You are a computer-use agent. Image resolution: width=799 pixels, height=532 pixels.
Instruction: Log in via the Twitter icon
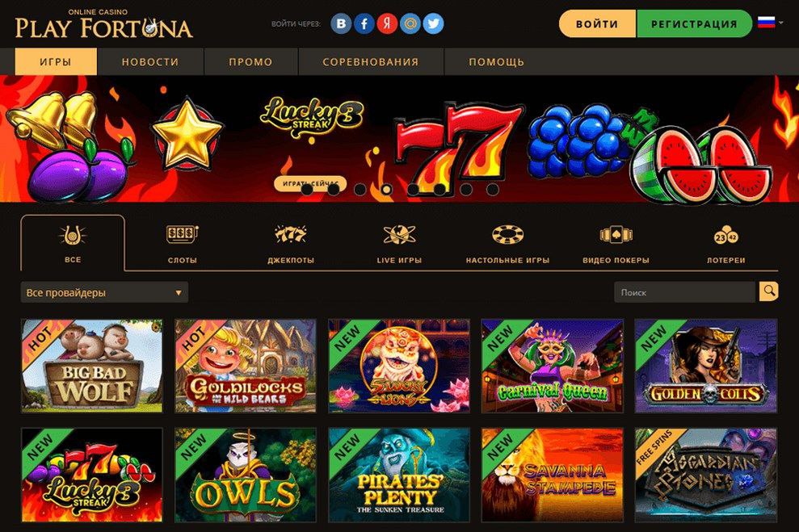click(433, 24)
